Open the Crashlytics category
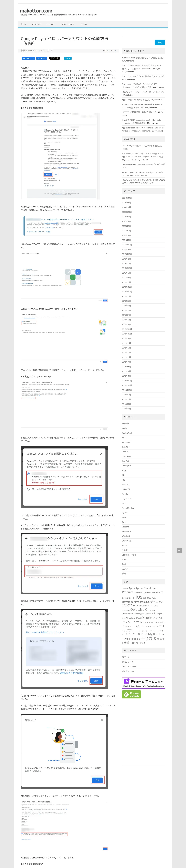 126,466
